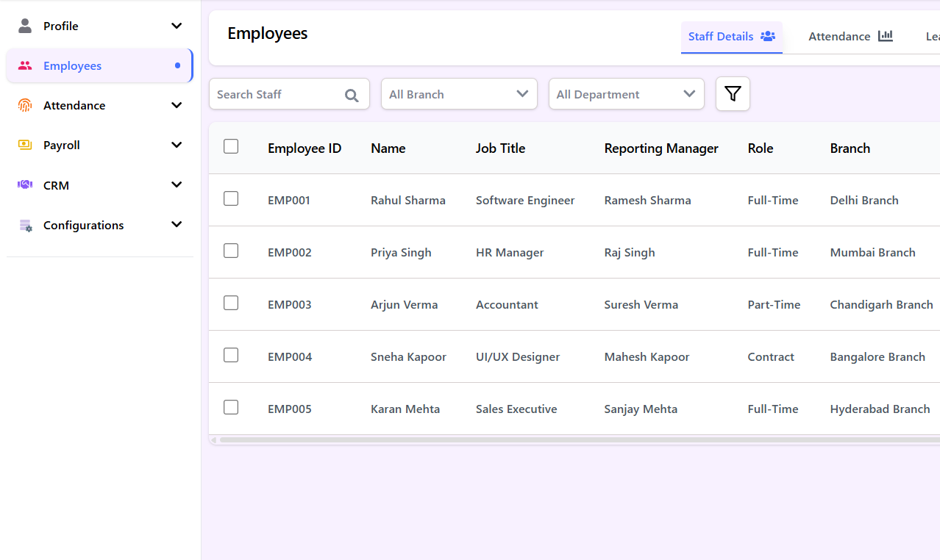Open Payroll using its wallet icon
The height and width of the screenshot is (560, 940).
(x=24, y=145)
